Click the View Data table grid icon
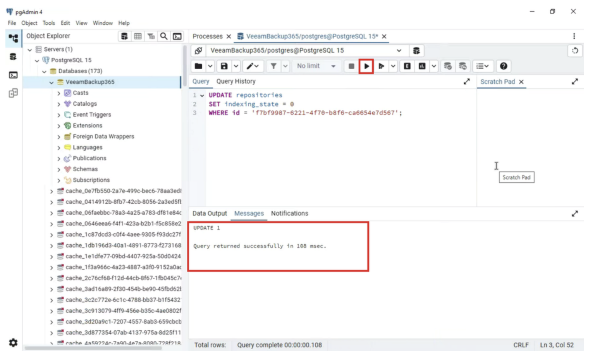 coord(138,36)
